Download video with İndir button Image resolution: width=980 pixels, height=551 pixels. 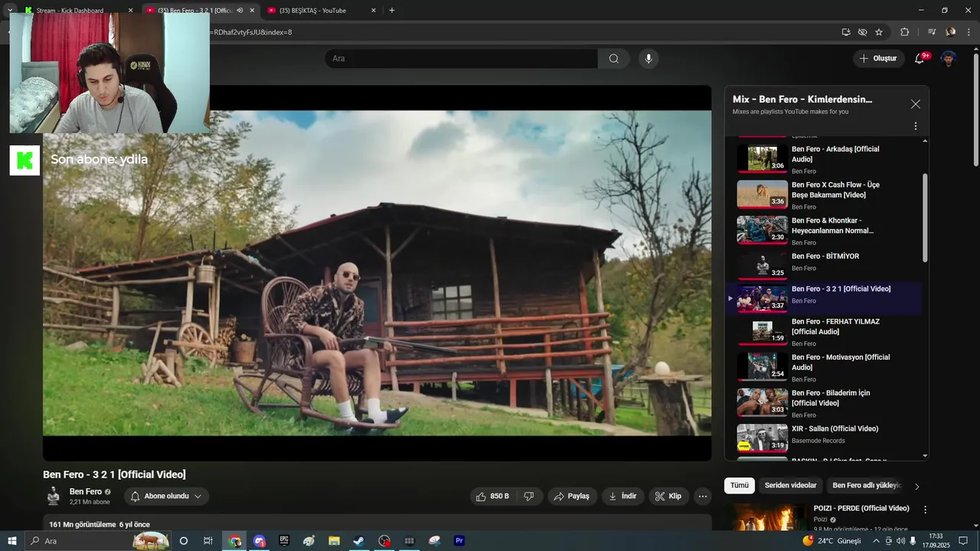point(622,497)
